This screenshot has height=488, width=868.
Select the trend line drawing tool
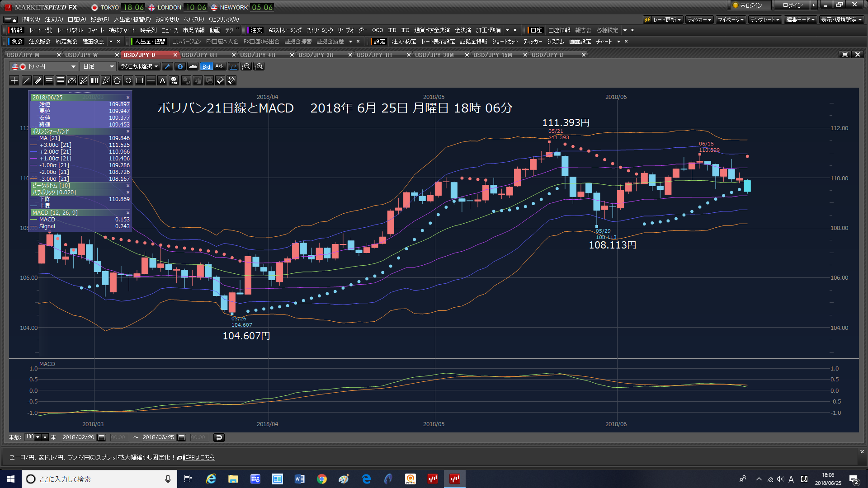[26, 80]
